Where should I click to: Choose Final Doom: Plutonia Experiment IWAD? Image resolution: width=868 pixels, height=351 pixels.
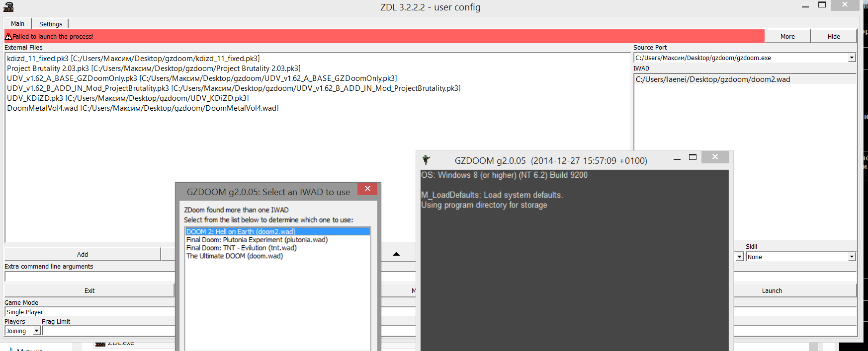(x=257, y=240)
